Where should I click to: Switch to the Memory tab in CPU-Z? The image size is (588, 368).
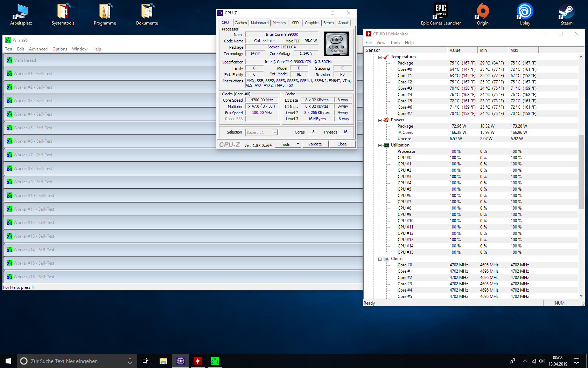(x=279, y=23)
